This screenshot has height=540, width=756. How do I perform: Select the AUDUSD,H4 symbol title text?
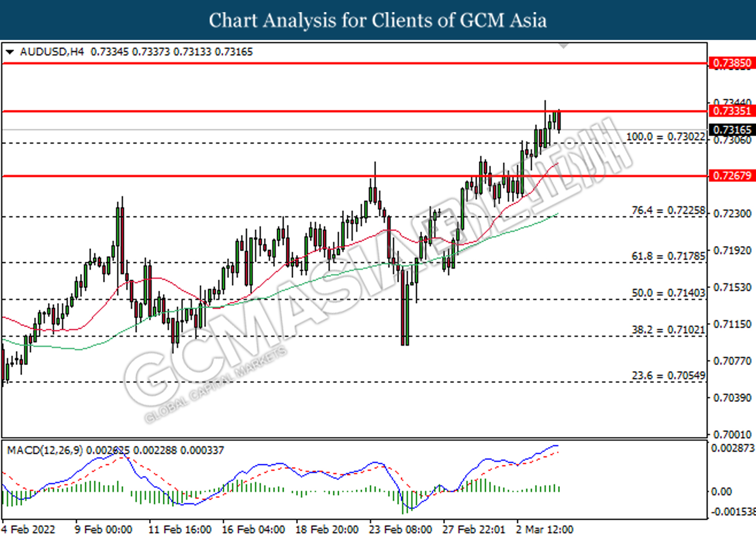52,52
